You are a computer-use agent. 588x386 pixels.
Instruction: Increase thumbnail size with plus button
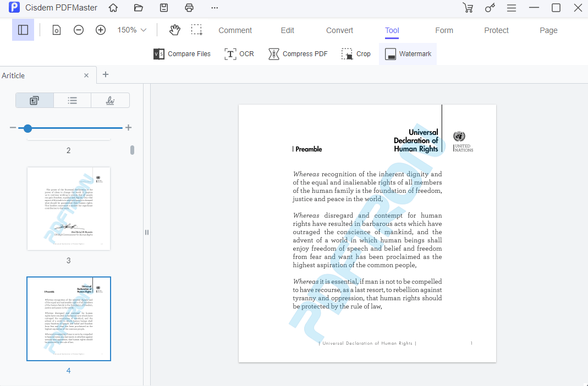[128, 128]
